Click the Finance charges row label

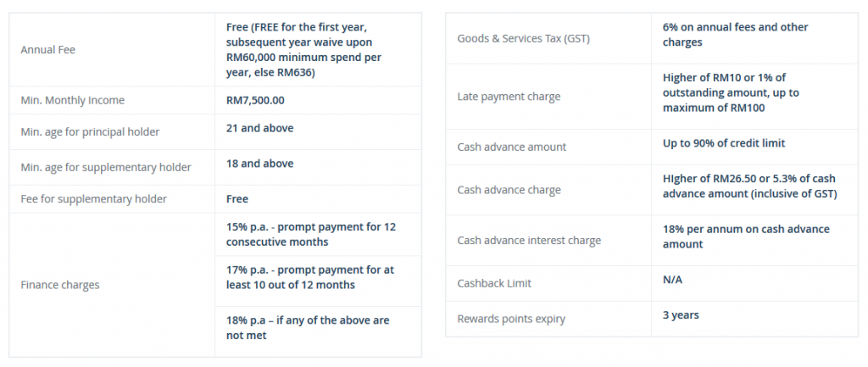coord(60,285)
